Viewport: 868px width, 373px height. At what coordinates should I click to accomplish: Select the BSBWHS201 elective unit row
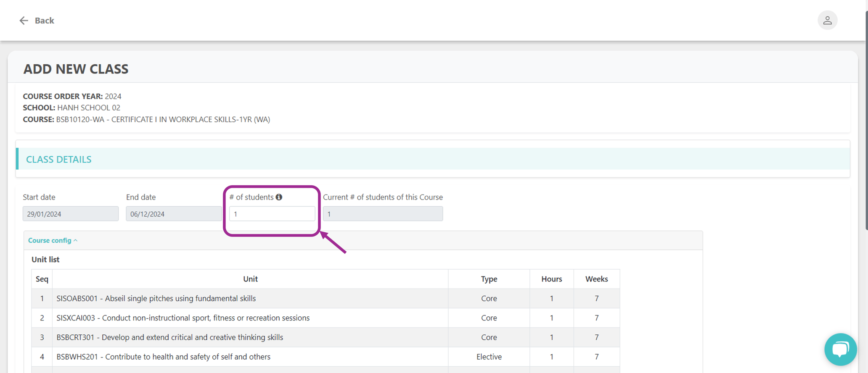tap(325, 357)
